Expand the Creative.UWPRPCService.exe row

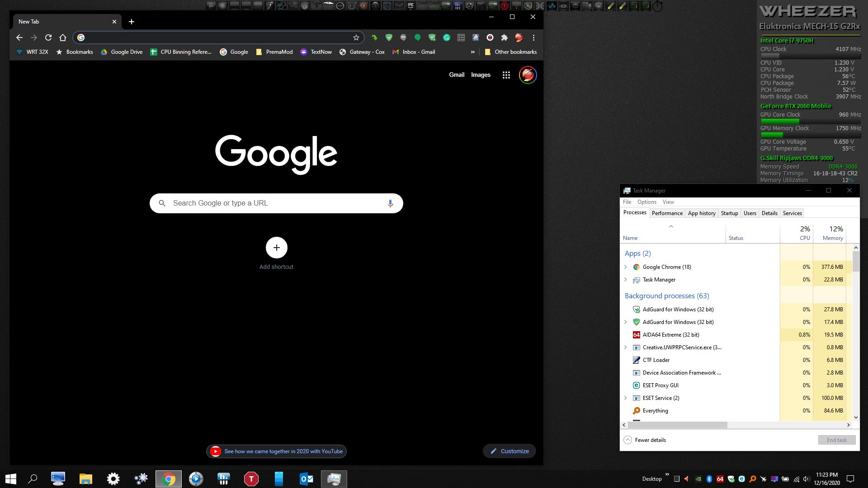[x=626, y=347]
